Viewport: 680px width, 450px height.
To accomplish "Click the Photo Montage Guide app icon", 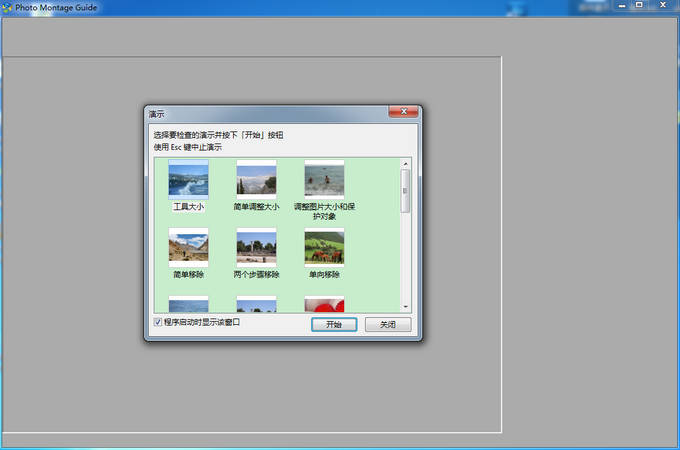I will tap(7, 7).
